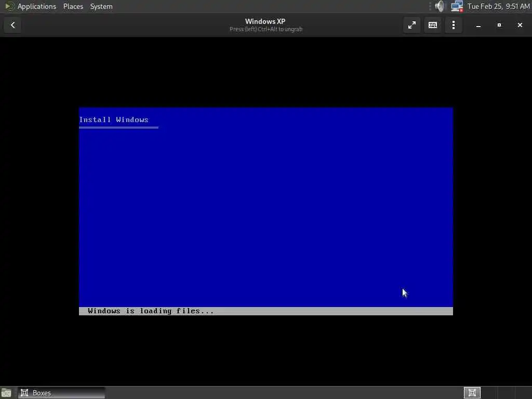Click the Install Windows heading text
The height and width of the screenshot is (399, 532).
[x=114, y=120]
